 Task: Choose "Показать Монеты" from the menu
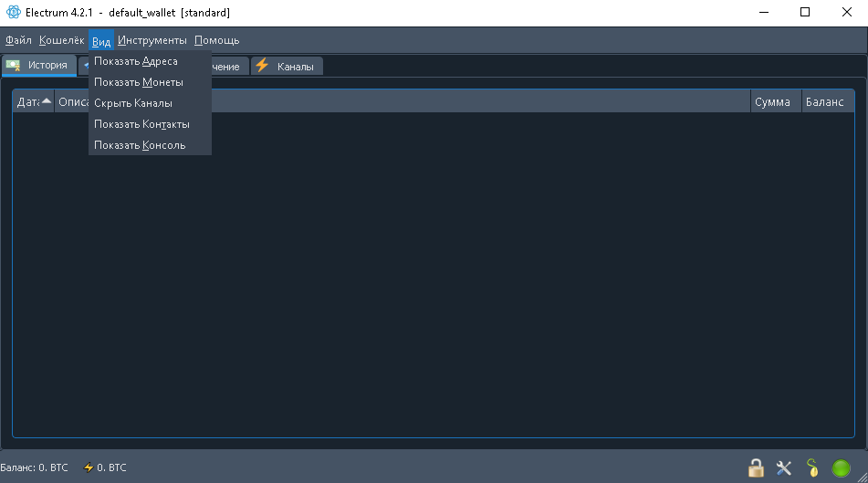pyautogui.click(x=139, y=82)
